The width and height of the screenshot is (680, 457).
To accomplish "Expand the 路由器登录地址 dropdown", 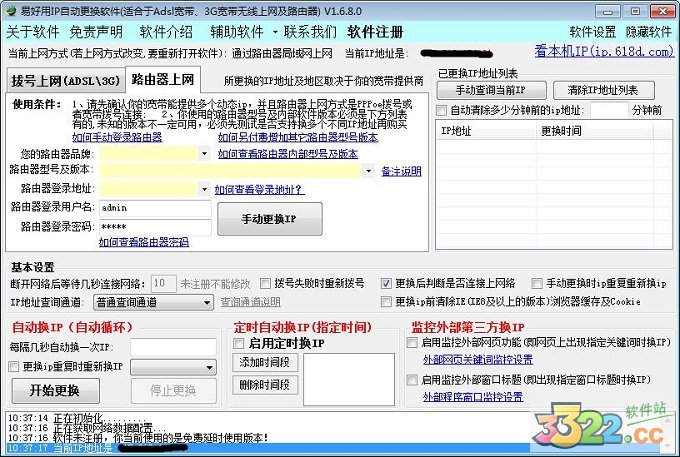I will click(204, 189).
